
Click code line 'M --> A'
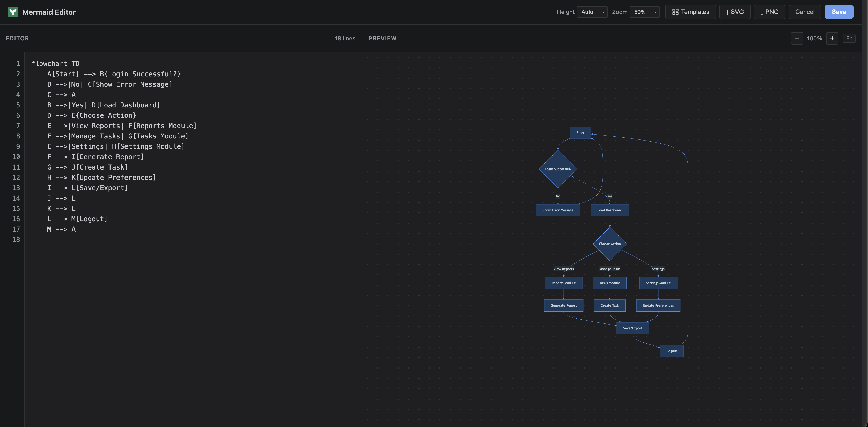click(61, 229)
